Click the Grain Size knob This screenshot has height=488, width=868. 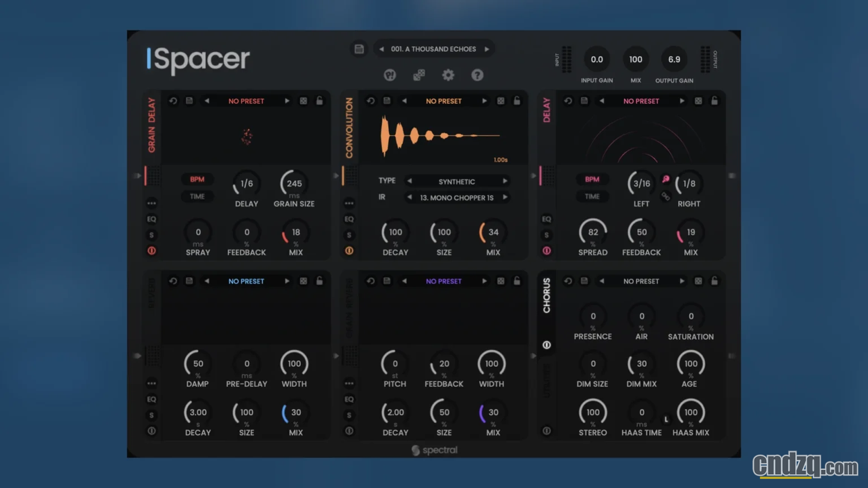tap(294, 183)
